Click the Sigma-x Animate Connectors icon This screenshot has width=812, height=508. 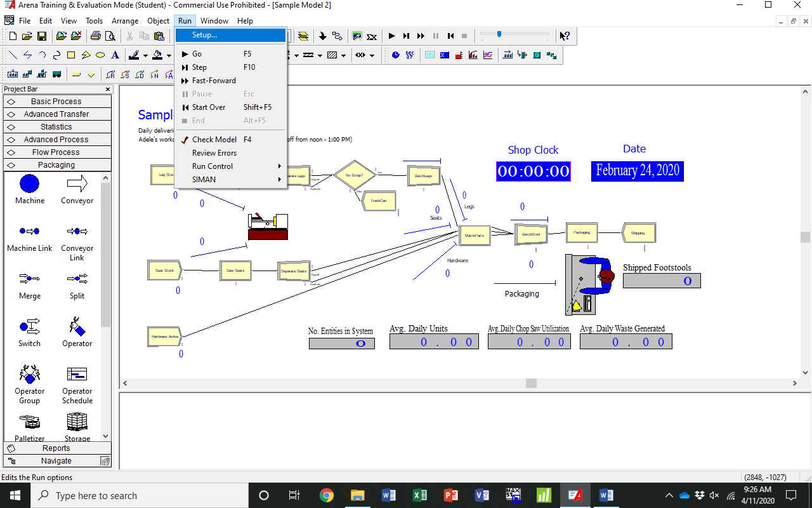click(x=372, y=36)
